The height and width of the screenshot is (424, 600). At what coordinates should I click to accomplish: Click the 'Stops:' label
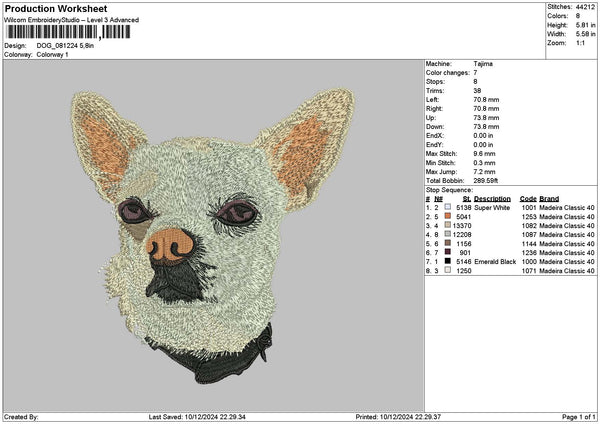[x=435, y=82]
